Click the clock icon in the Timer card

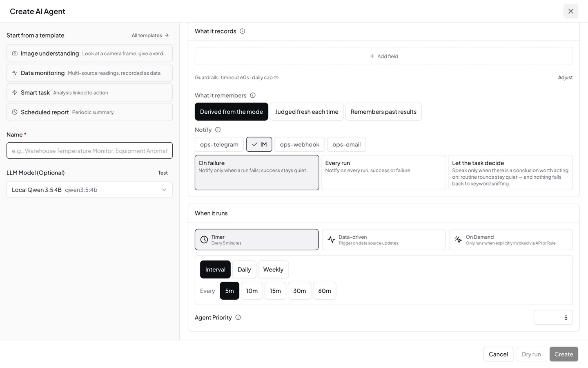204,240
